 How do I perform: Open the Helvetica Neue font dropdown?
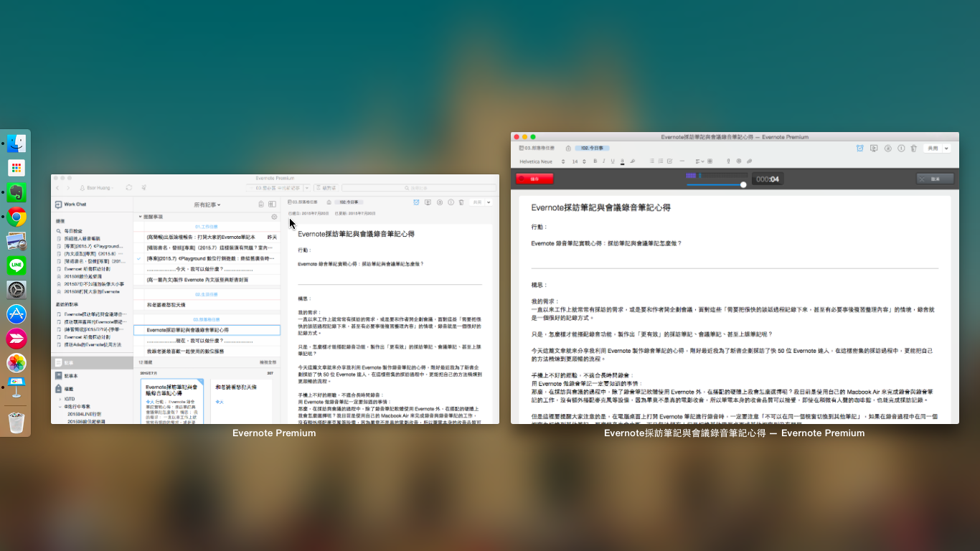540,161
